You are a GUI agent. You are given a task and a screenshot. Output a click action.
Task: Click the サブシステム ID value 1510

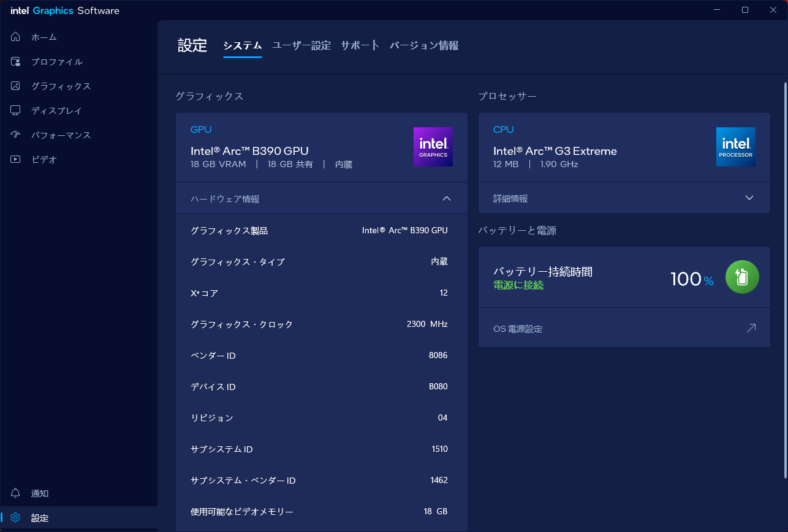439,449
